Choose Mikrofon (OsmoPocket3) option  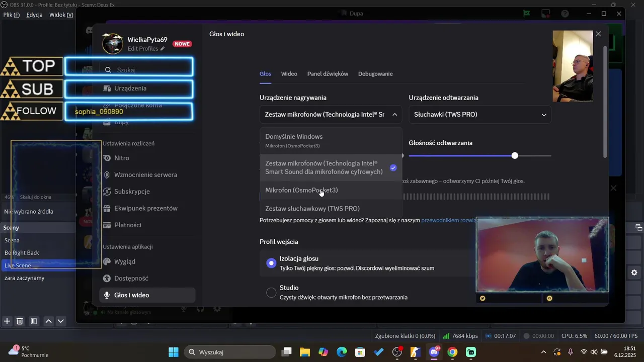coord(331,190)
